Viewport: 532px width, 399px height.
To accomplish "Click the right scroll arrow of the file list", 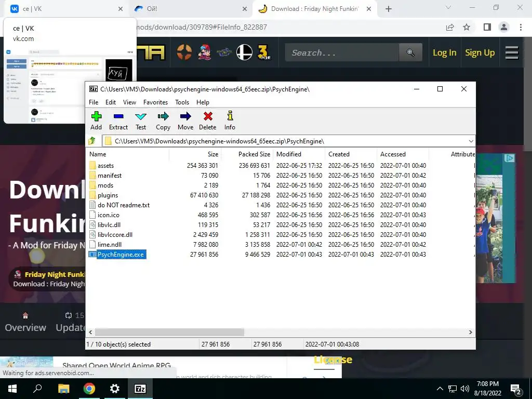I will pyautogui.click(x=470, y=332).
